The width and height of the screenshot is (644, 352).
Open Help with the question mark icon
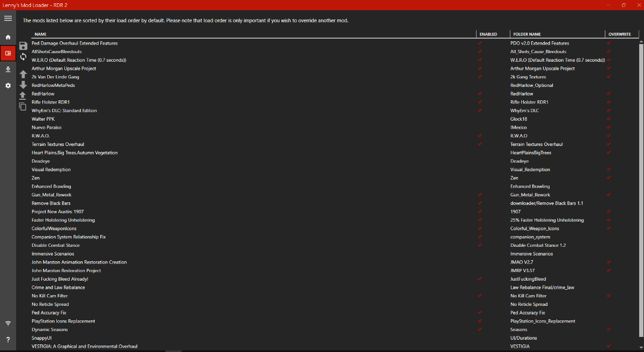coord(8,340)
